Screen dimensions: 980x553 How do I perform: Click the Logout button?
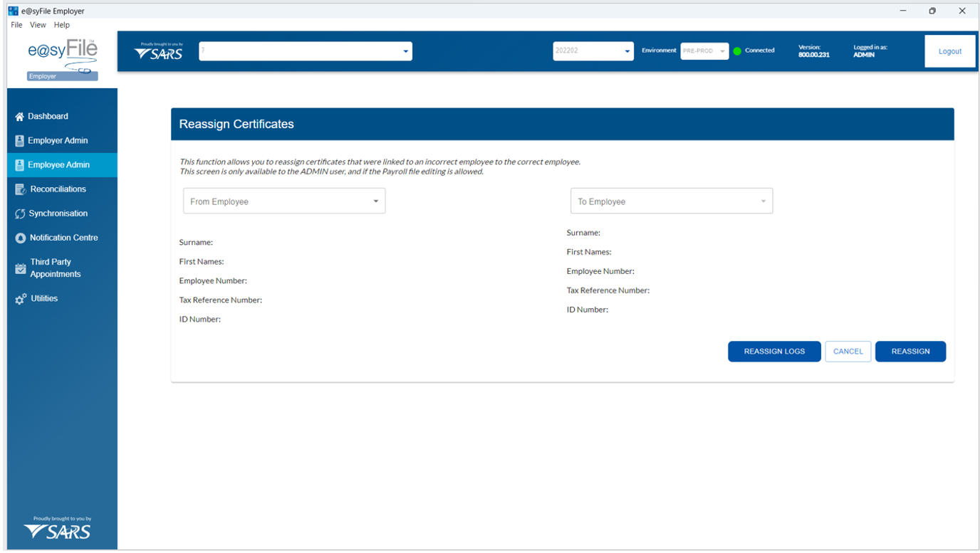pyautogui.click(x=949, y=51)
